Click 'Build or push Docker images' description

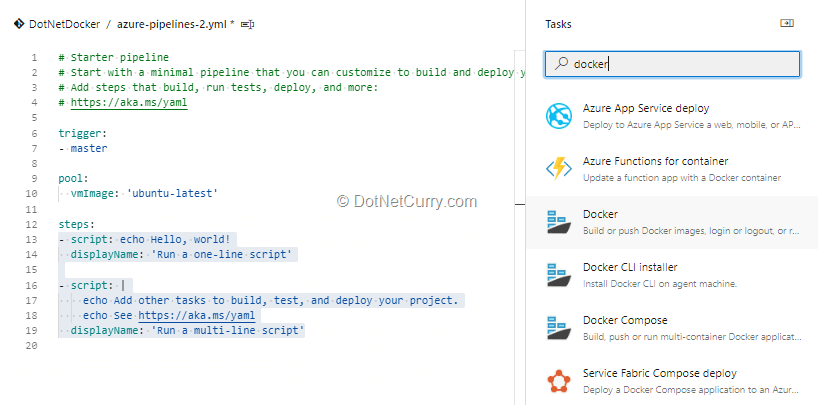tap(691, 231)
